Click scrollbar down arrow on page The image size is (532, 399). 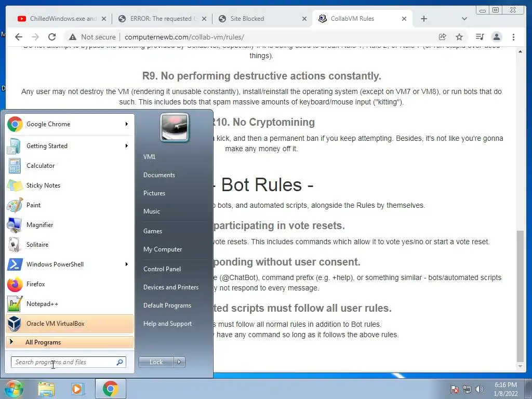click(520, 367)
